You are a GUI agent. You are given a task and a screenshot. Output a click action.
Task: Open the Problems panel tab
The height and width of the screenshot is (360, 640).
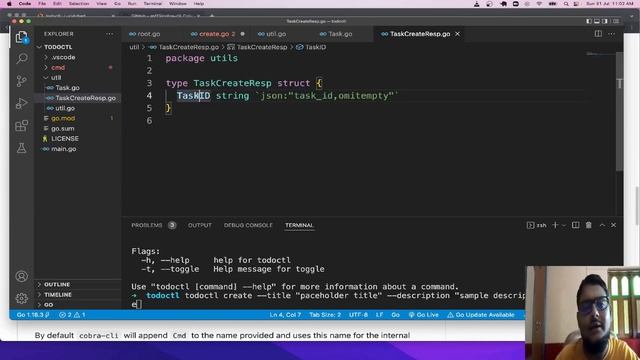pos(147,225)
